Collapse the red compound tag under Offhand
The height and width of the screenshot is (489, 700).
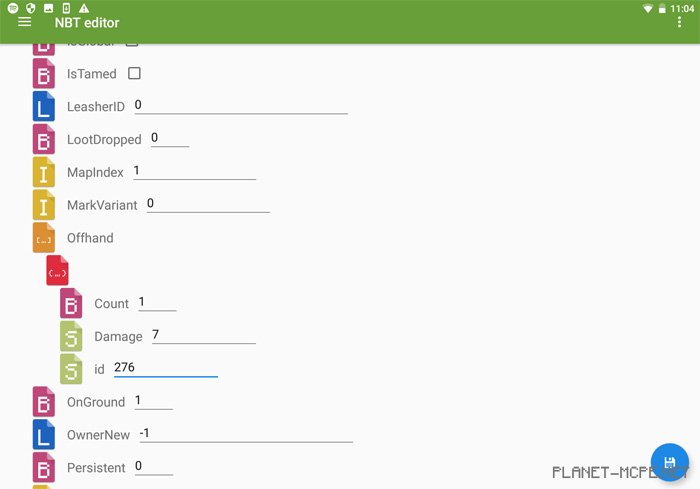[x=57, y=271]
